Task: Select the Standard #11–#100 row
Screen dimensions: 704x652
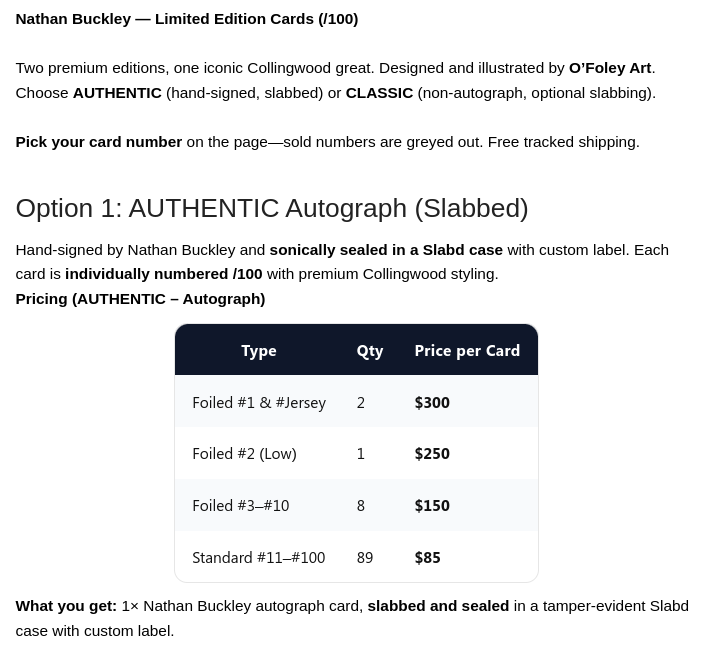Action: pyautogui.click(x=356, y=557)
